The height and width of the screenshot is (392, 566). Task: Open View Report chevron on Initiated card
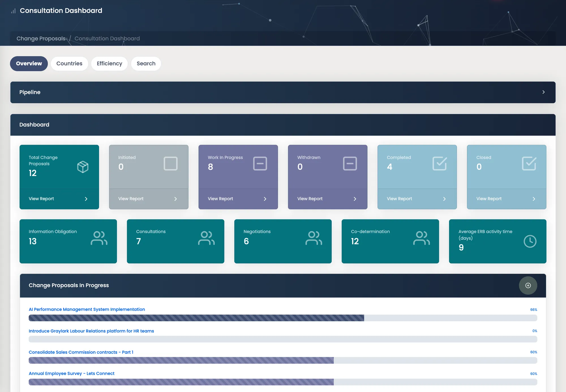pos(175,199)
